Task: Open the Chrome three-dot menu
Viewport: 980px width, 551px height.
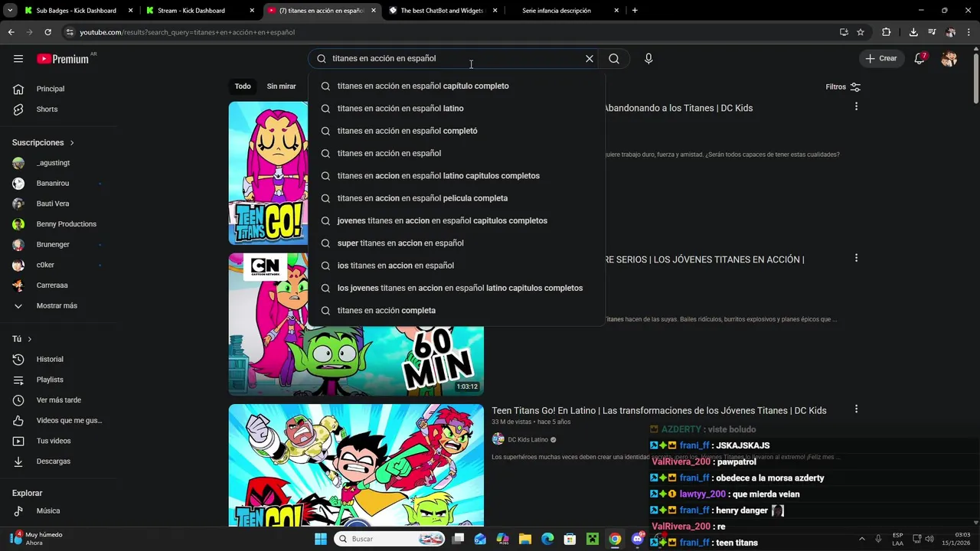Action: 969,32
